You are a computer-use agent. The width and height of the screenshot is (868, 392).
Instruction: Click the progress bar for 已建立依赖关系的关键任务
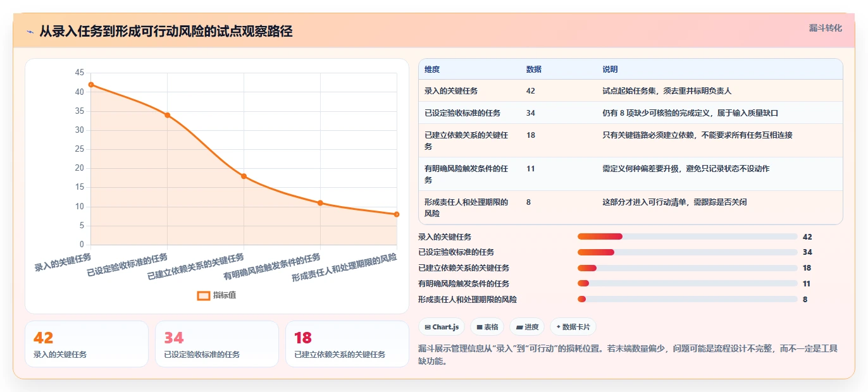(687, 268)
